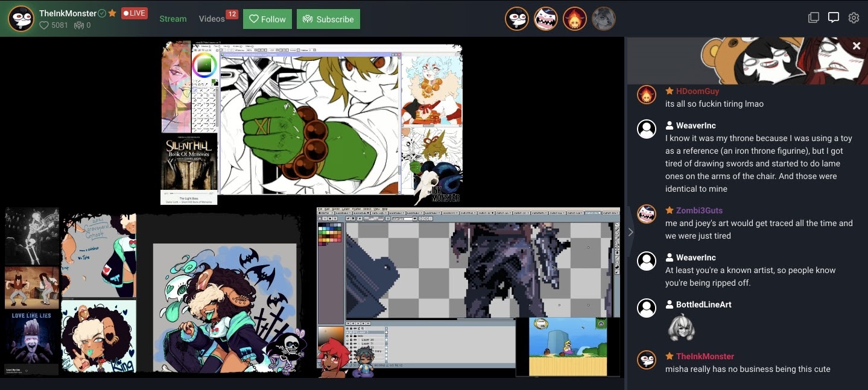Screen dimensions: 868x390
Task: Click WeaverInc avatar beside throne message
Action: pyautogui.click(x=647, y=129)
